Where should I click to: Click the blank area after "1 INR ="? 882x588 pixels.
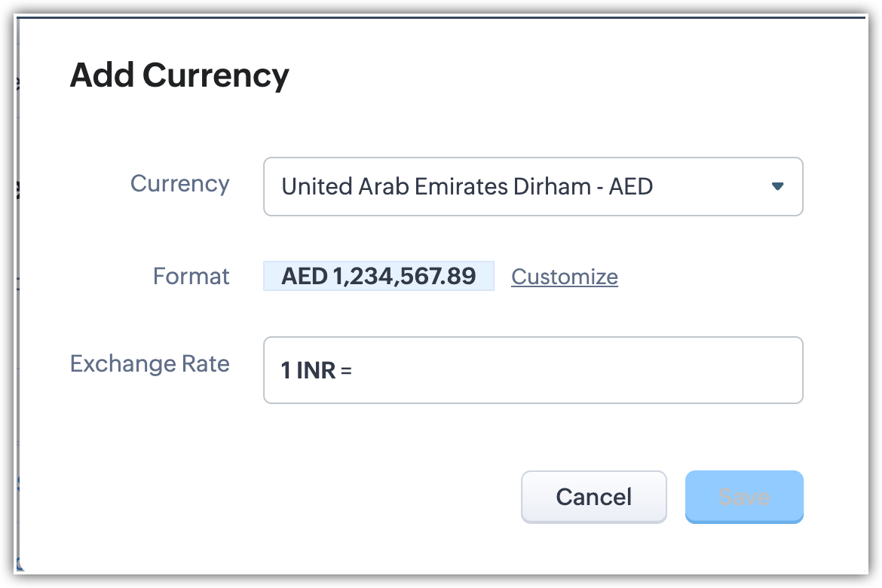(x=573, y=370)
